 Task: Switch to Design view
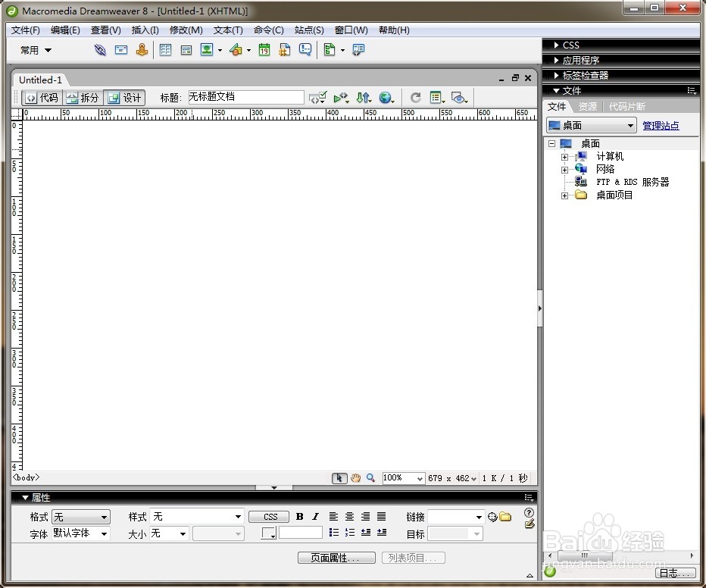pyautogui.click(x=124, y=98)
